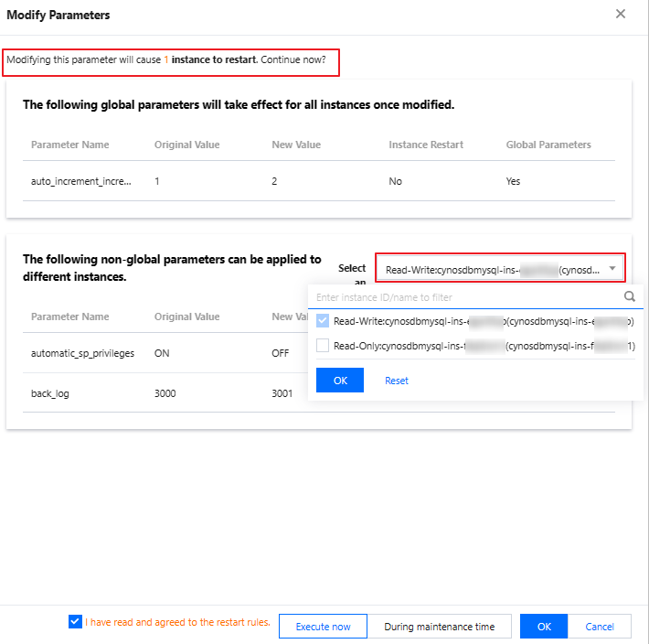Click the search magnifier icon in instance filter
649x644 pixels.
(629, 296)
